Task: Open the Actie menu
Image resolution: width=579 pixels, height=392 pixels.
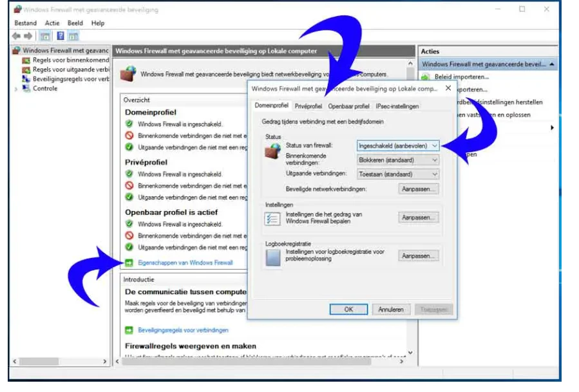Action: 52,23
